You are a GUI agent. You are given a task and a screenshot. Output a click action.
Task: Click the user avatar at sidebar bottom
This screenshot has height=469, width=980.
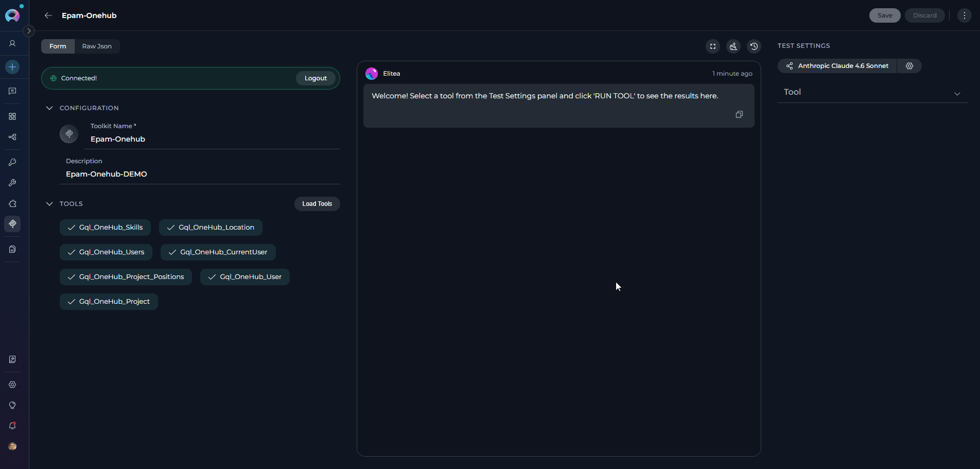click(x=12, y=446)
